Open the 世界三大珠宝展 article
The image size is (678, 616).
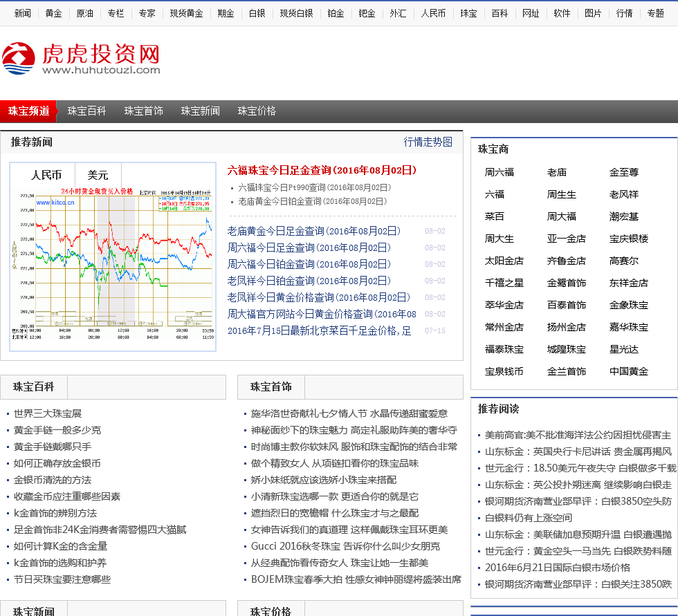click(48, 413)
